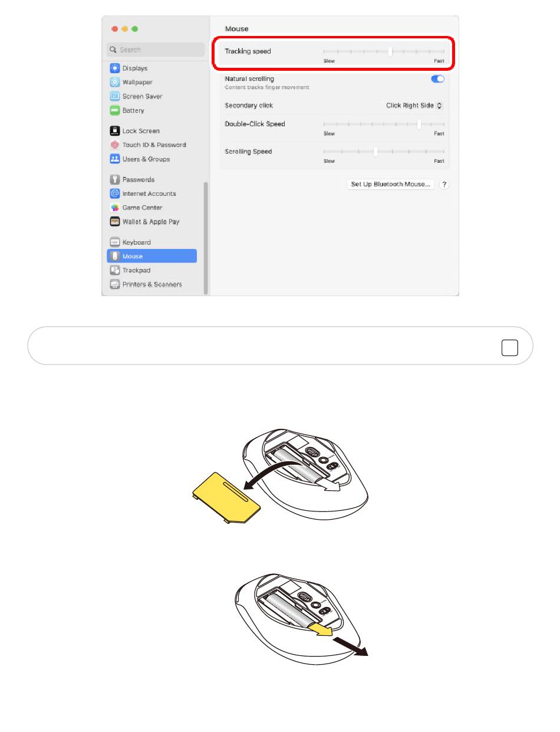This screenshot has height=732, width=560.
Task: Select Touch ID & Password
Action: [151, 145]
